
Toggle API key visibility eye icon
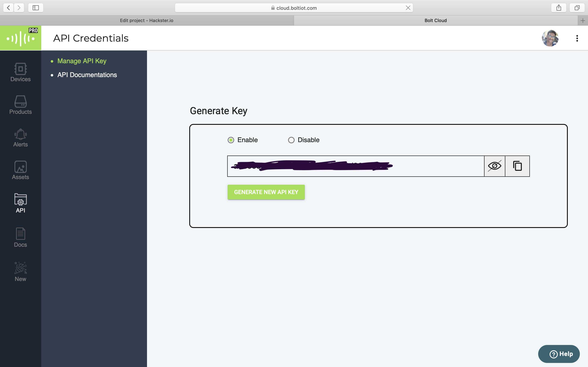[494, 166]
